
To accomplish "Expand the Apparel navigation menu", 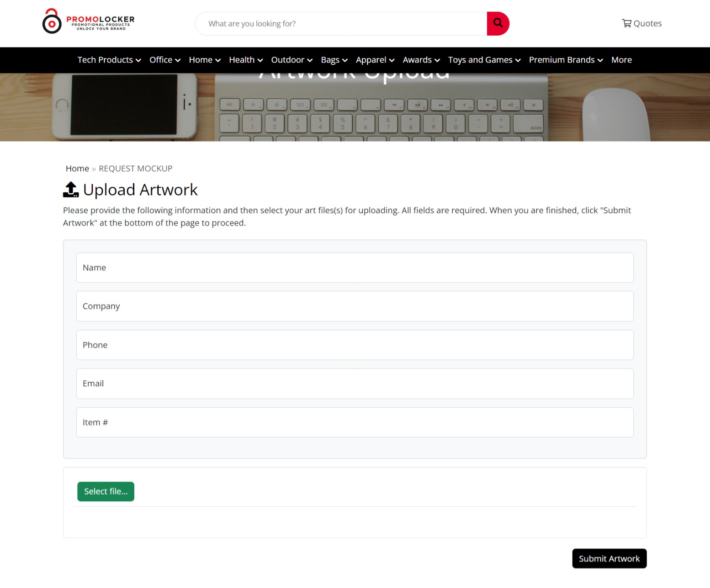I will (375, 60).
